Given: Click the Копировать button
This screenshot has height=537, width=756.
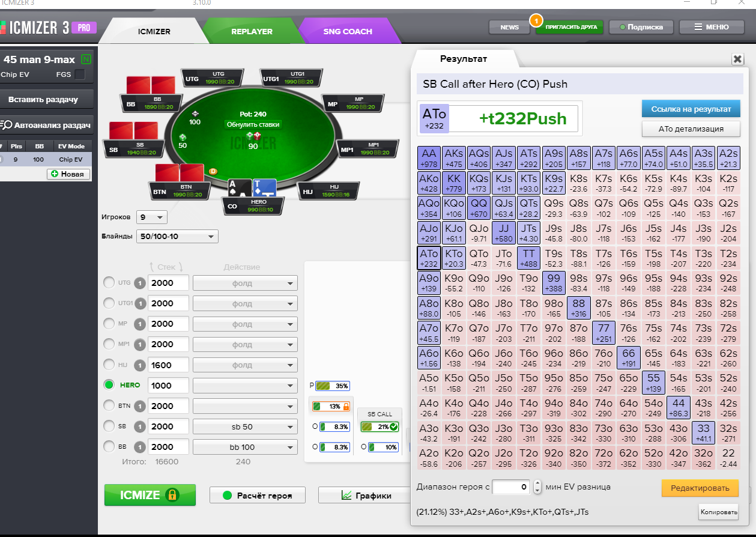Looking at the screenshot, I should (718, 512).
